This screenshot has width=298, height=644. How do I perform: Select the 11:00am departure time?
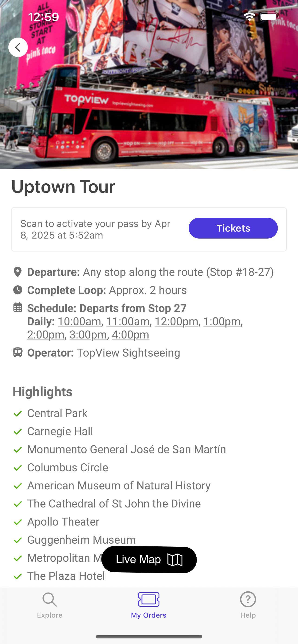pyautogui.click(x=128, y=322)
